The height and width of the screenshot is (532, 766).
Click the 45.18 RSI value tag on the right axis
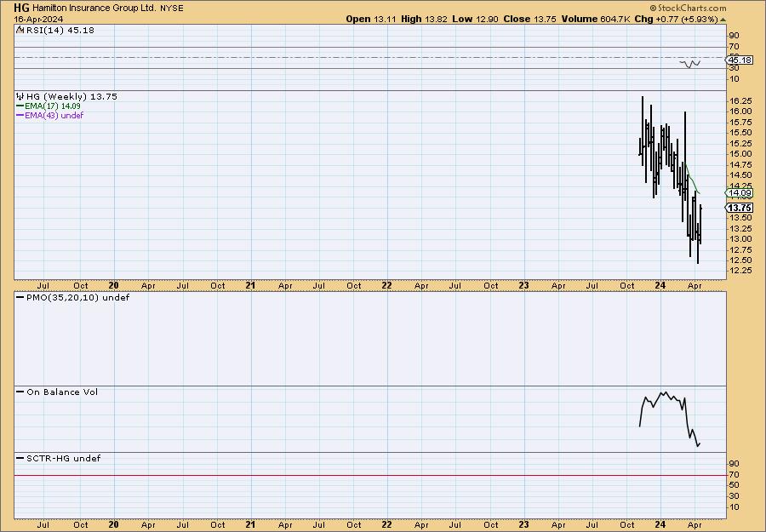[x=740, y=60]
